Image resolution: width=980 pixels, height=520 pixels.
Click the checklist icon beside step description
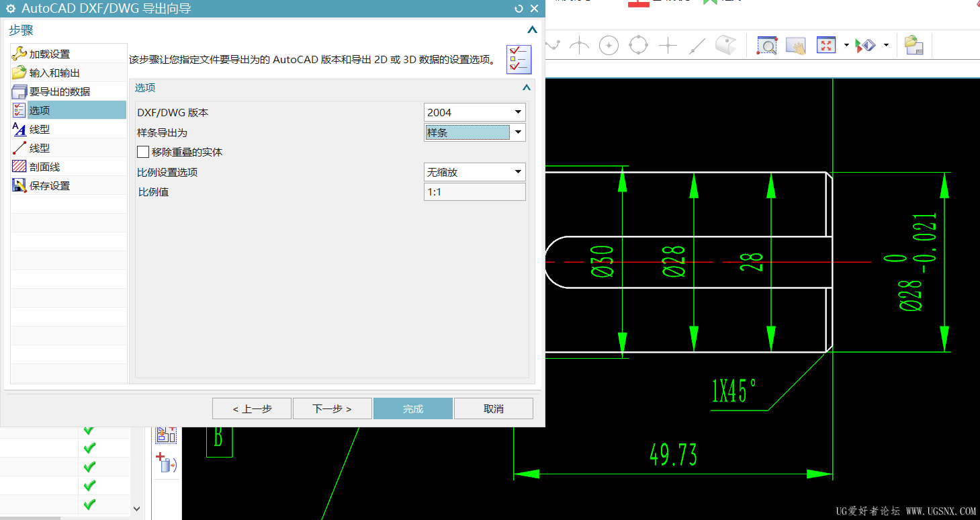(519, 60)
